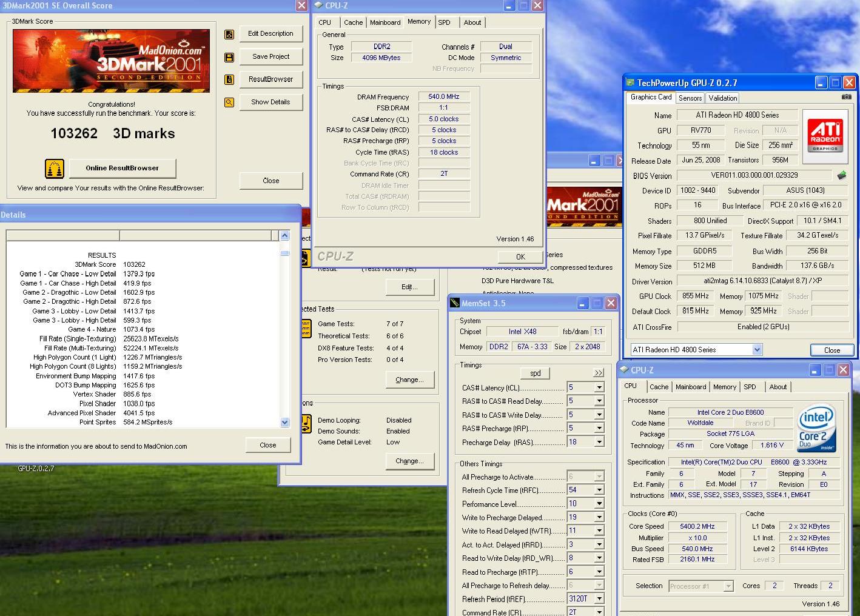The height and width of the screenshot is (616, 860).
Task: Open the Write to Read Delayed (tWTR) dropdown
Action: pyautogui.click(x=599, y=531)
